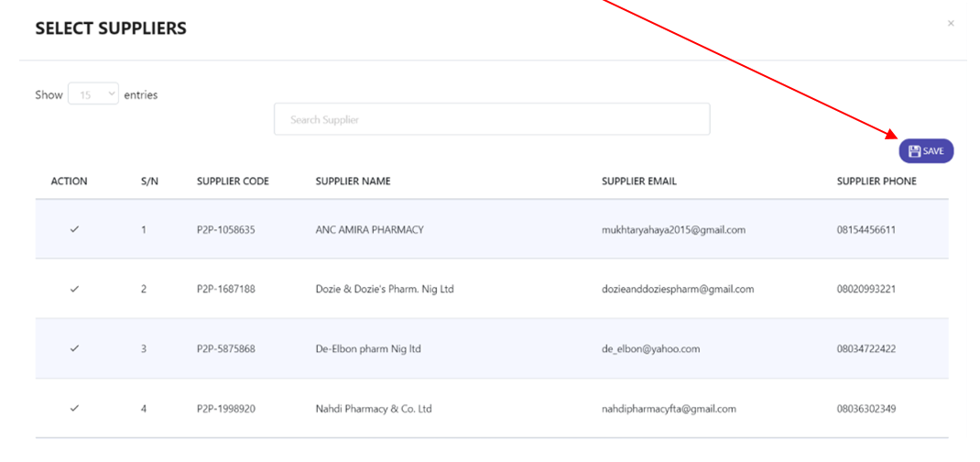Toggle checkmark for Nahdi Pharmacy row

click(74, 409)
